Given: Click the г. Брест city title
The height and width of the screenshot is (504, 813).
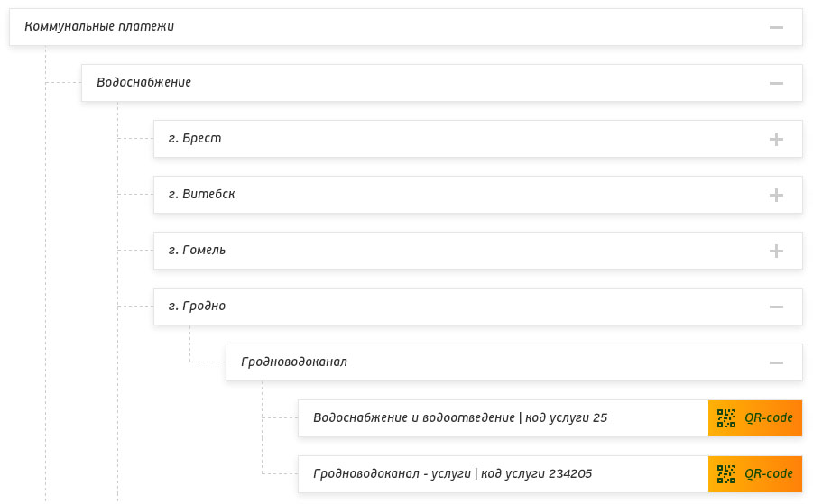Looking at the screenshot, I should [195, 139].
